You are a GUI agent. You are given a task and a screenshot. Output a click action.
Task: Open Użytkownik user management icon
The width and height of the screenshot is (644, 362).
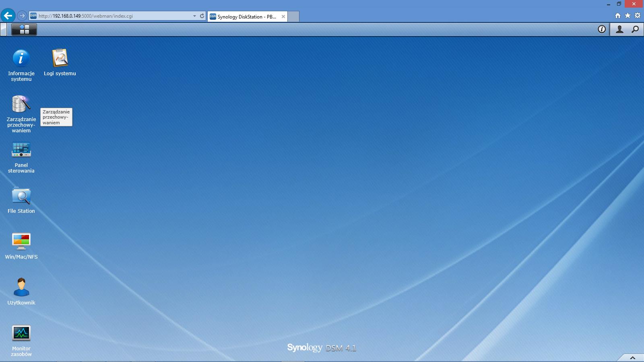pos(21,287)
